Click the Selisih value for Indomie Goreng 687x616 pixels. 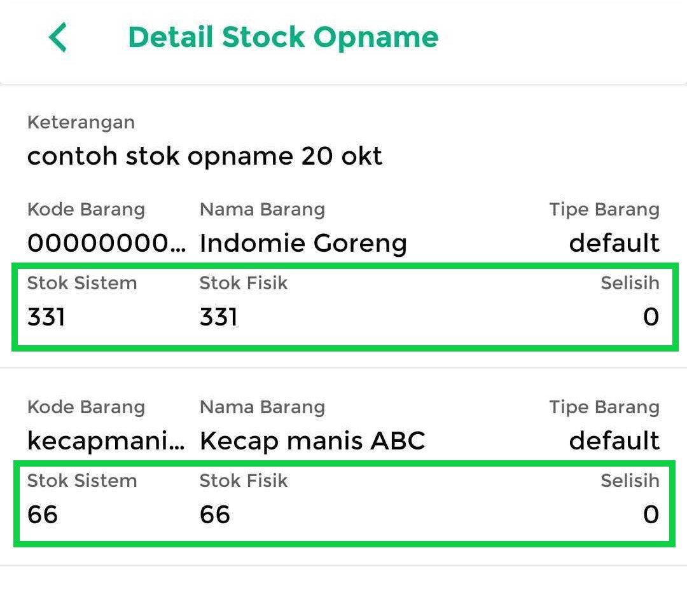click(651, 317)
